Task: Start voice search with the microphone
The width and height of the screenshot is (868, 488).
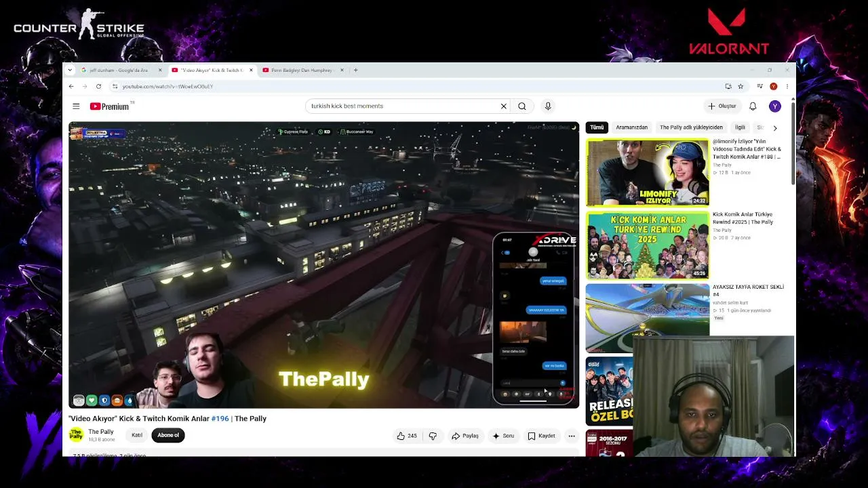Action: (x=548, y=106)
